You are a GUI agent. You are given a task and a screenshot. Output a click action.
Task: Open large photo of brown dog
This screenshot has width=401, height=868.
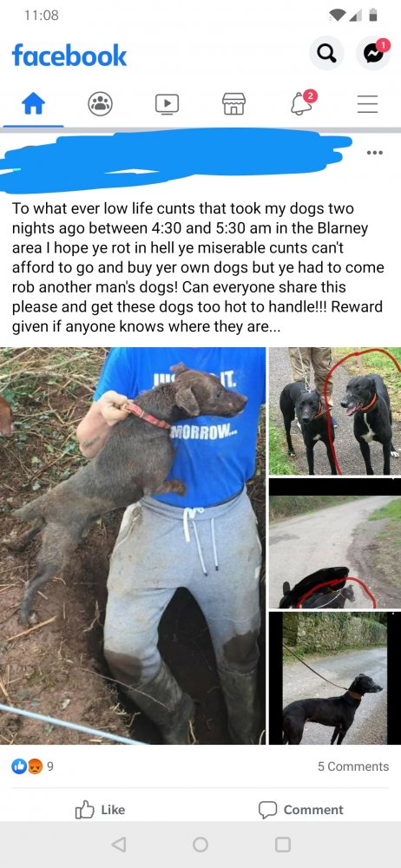pyautogui.click(x=133, y=546)
